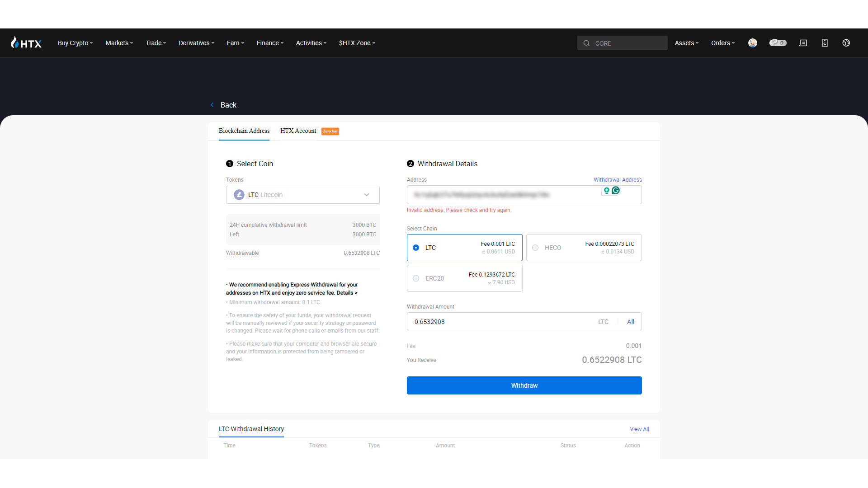Open View All withdrawal history
The height and width of the screenshot is (488, 868).
(640, 429)
